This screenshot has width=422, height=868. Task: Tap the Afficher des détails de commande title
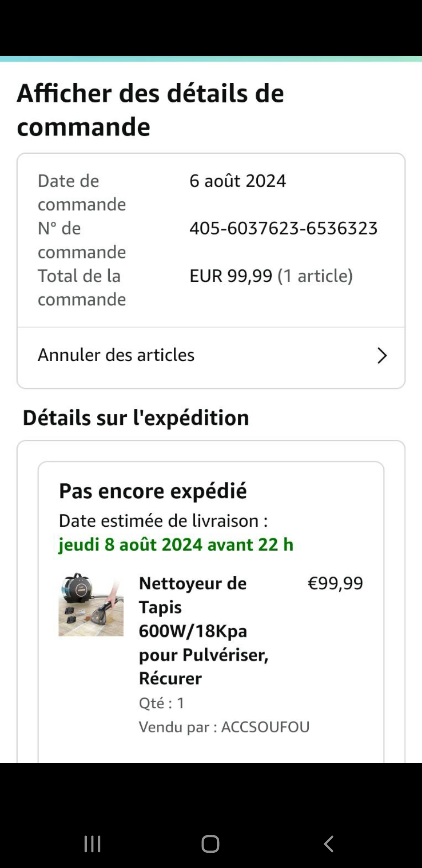tap(150, 110)
